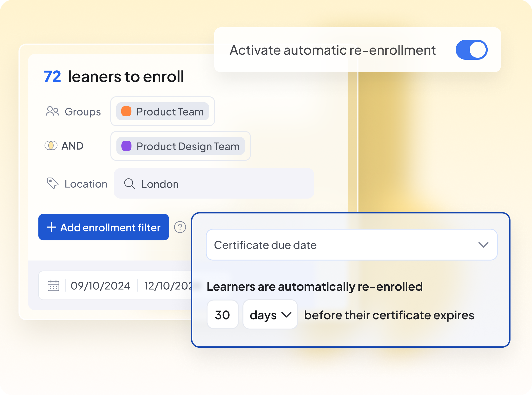The image size is (532, 395).
Task: Edit the 30 days value field
Action: (222, 315)
